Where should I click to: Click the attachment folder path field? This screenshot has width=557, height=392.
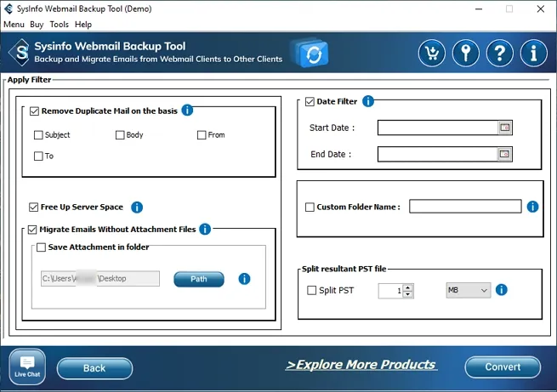coord(100,278)
